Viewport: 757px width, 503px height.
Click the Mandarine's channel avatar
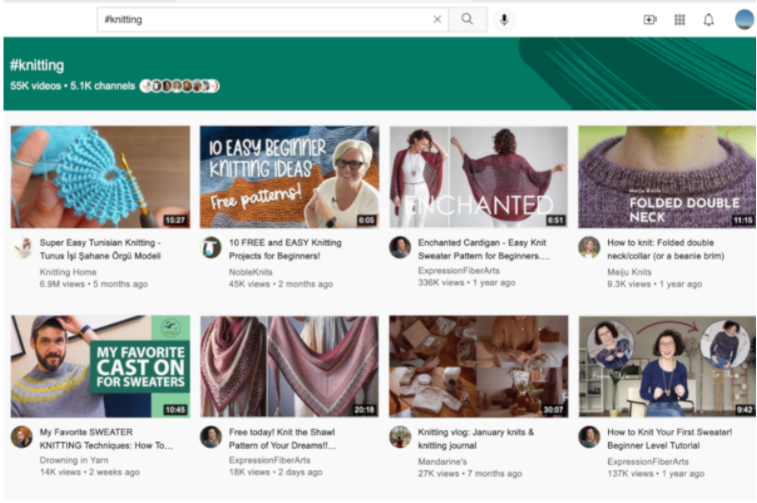coord(400,437)
